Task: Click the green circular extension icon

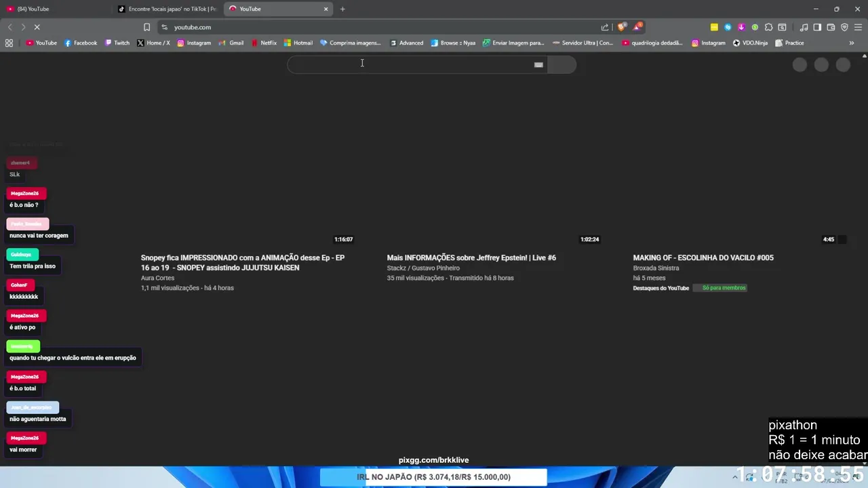Action: tap(755, 27)
